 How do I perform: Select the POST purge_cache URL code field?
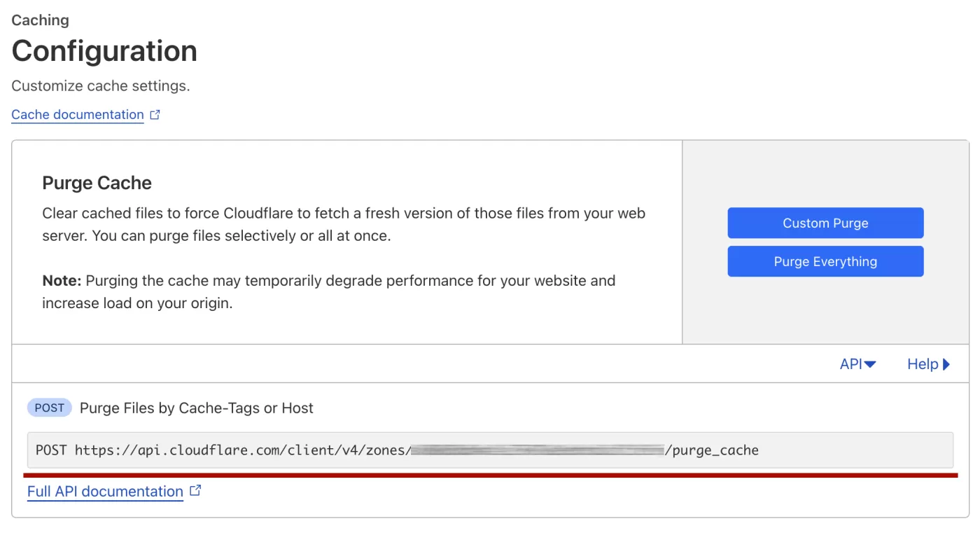[x=490, y=450]
